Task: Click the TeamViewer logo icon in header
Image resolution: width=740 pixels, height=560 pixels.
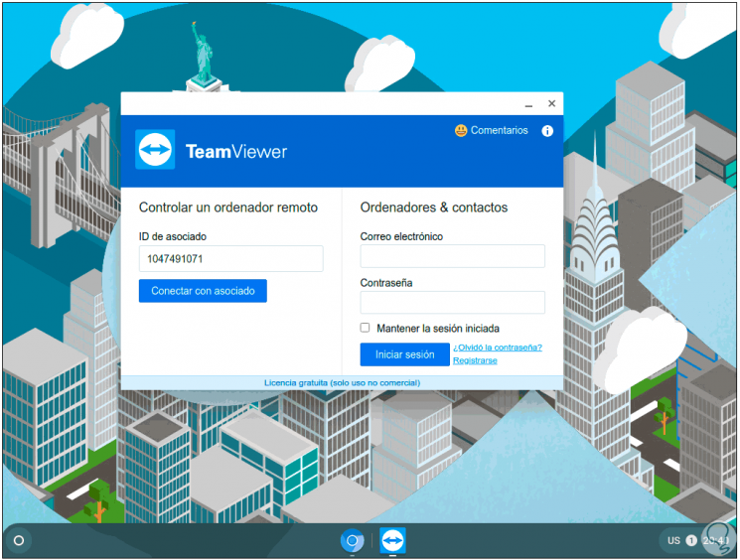Action: click(x=155, y=150)
